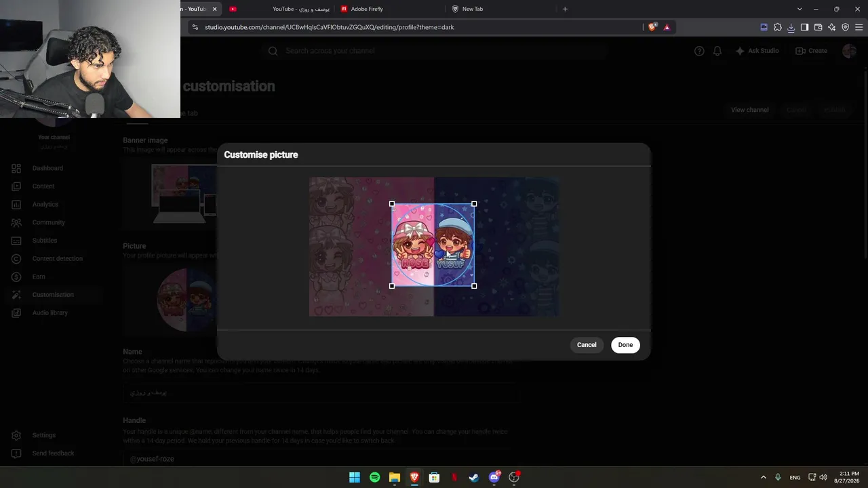Viewport: 868px width, 488px height.
Task: Open Analytics in the sidebar
Action: [x=53, y=204]
